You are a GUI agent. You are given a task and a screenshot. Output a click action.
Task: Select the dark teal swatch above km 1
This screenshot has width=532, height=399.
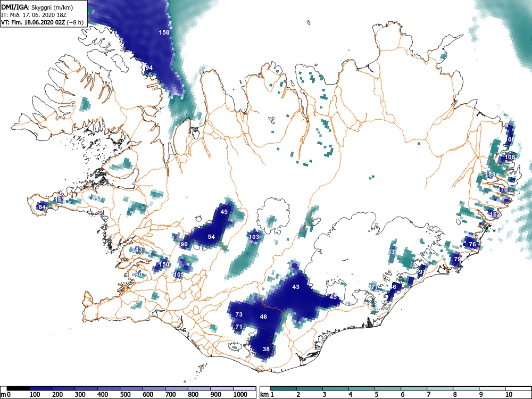point(284,388)
